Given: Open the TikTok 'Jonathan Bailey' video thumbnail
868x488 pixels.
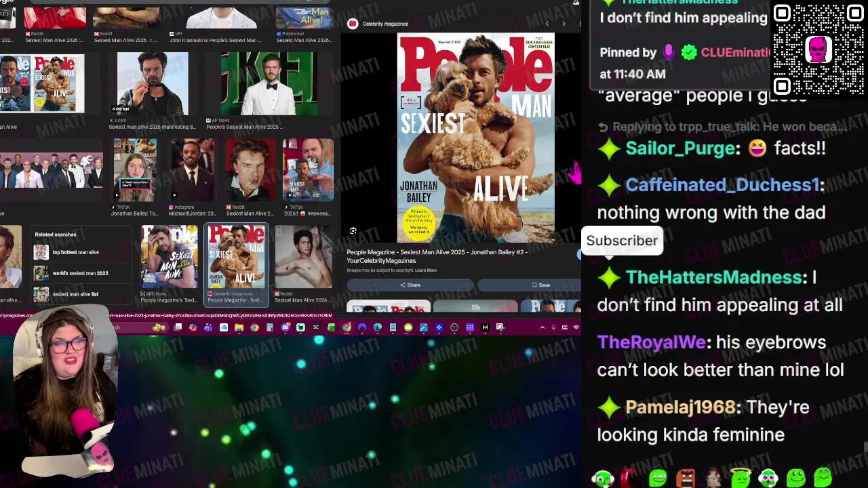Looking at the screenshot, I should 134,170.
